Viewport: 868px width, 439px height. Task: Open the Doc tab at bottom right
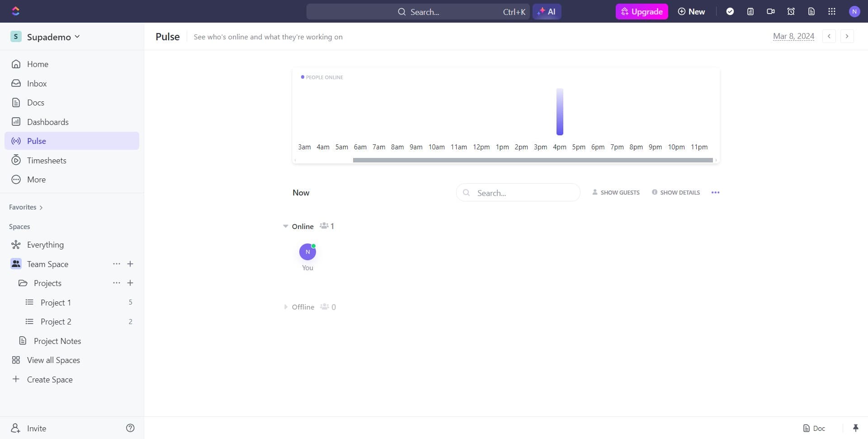(814, 428)
